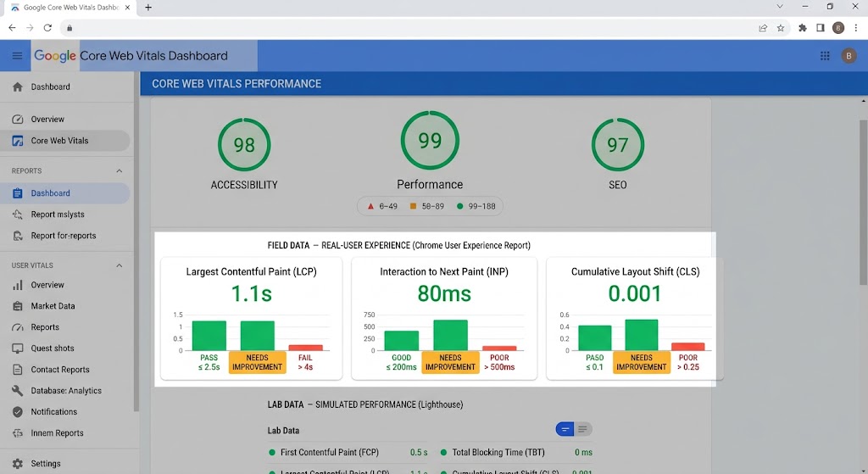Viewport: 868px width, 474px height.
Task: Collapse the REPORTS sidebar section
Action: tap(119, 171)
